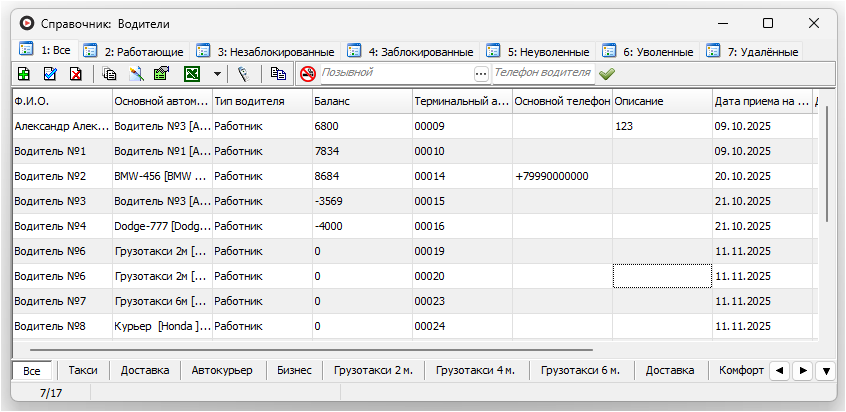Switch to the 2: Работающие tab
Viewport: 846px width, 412px height.
[134, 52]
